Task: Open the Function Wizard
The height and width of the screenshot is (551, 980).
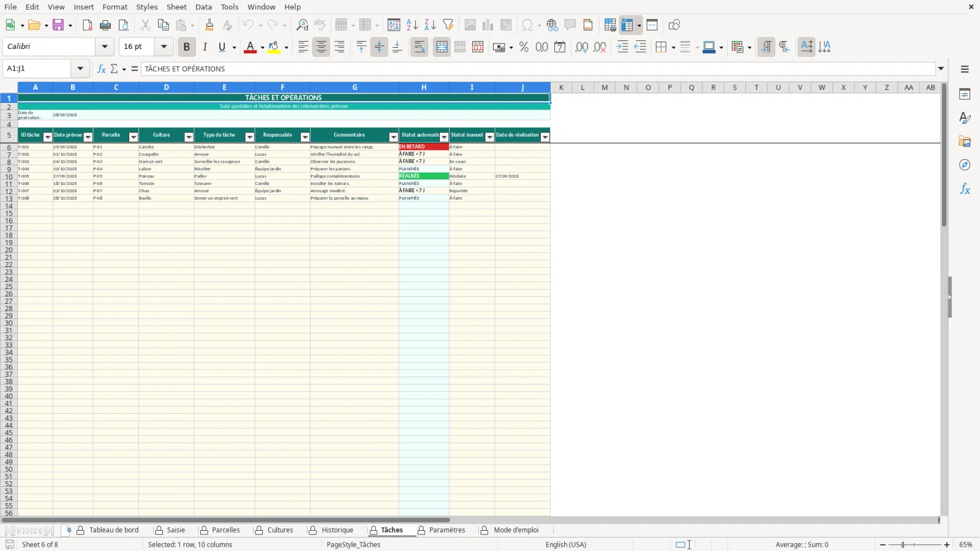Action: point(102,69)
